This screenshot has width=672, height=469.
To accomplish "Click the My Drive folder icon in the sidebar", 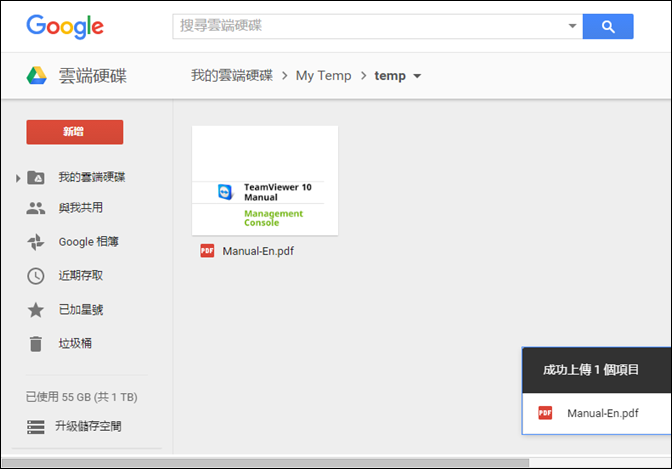I will pos(36,177).
